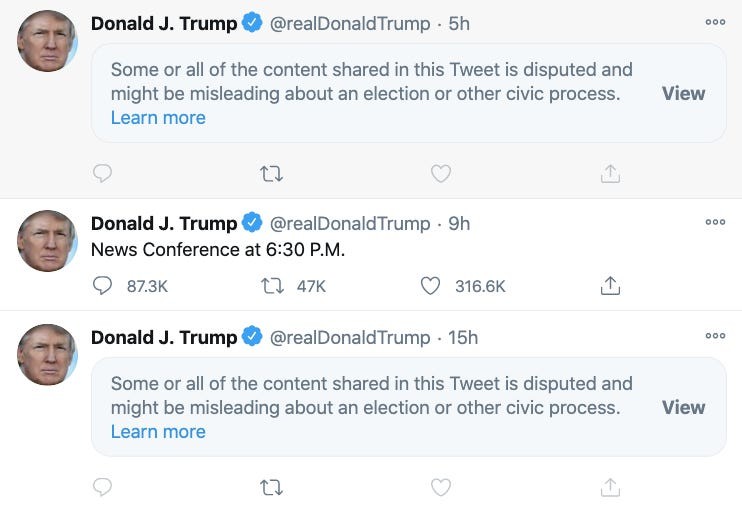Share the 5h disputed tweet
Screen dimensions: 742x508
click(610, 174)
